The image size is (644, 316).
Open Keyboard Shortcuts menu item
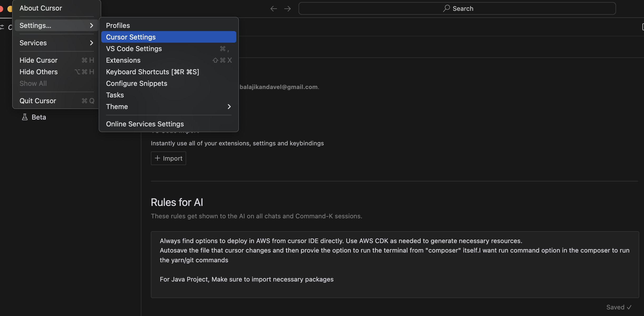point(169,72)
